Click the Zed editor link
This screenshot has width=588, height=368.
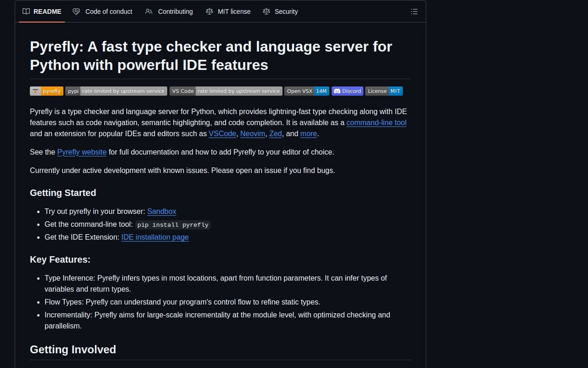pos(275,133)
